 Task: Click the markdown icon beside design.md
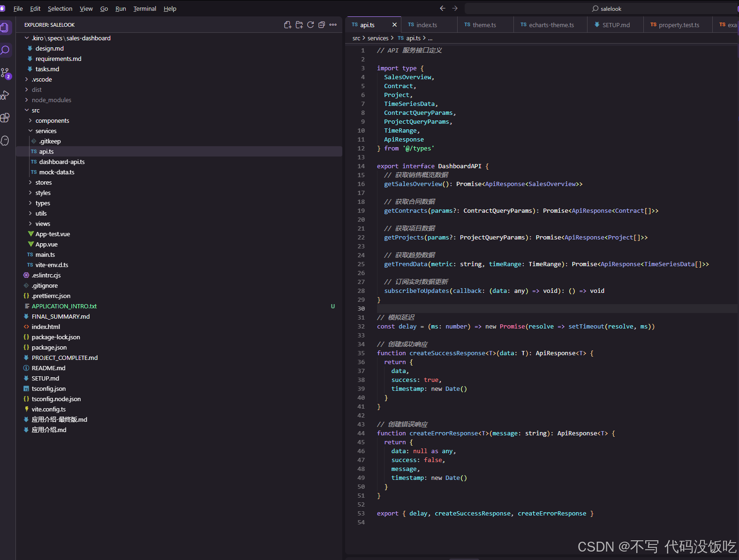point(30,48)
